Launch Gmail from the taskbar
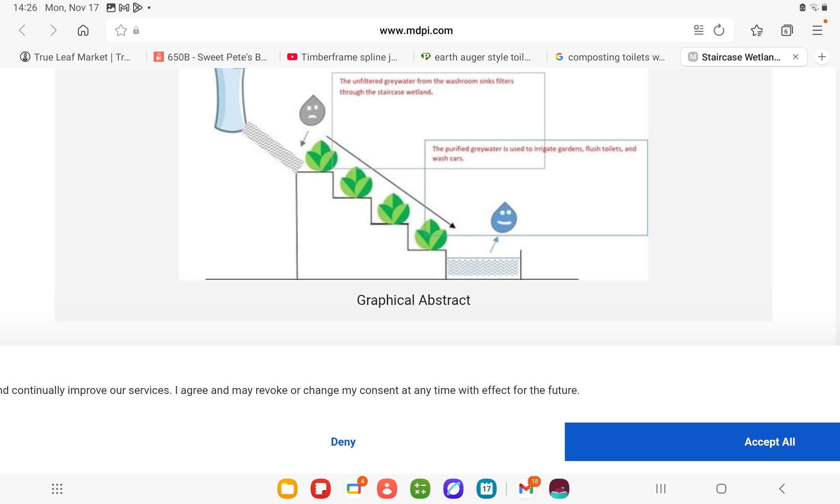This screenshot has width=840, height=504. (x=526, y=489)
